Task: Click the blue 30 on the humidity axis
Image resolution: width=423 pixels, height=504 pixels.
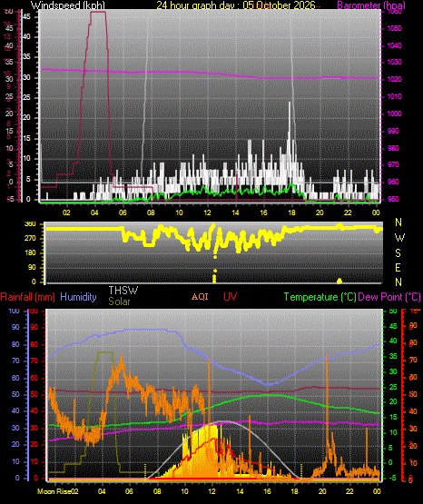Action: 15,428
